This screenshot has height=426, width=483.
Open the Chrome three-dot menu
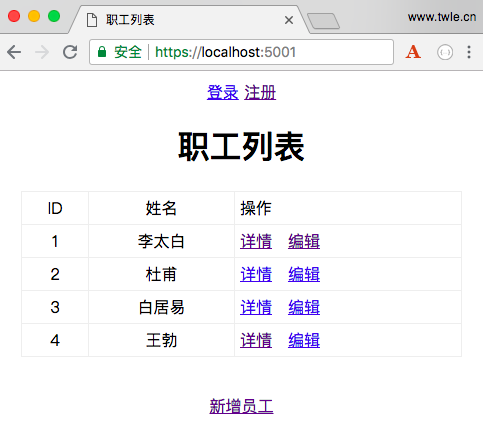coord(469,52)
